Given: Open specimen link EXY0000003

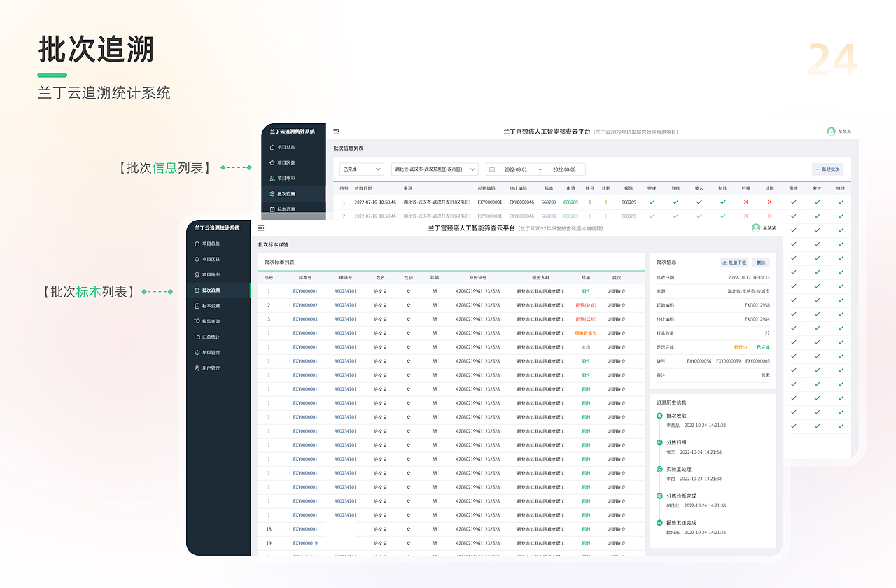Looking at the screenshot, I should pyautogui.click(x=305, y=319).
